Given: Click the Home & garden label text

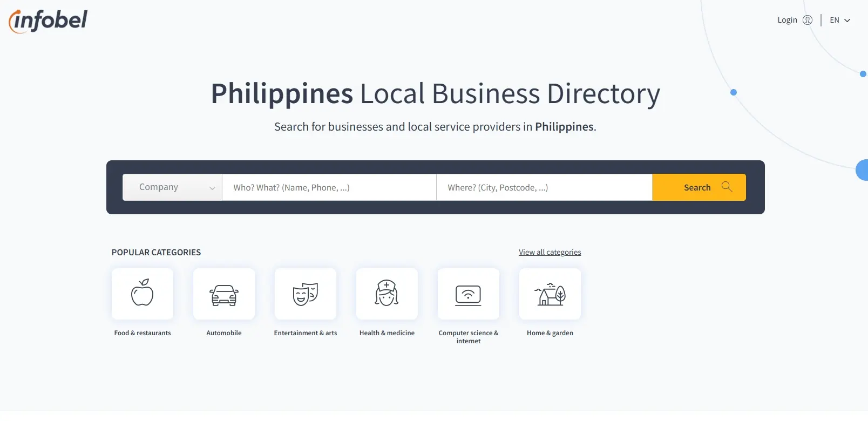Looking at the screenshot, I should (x=550, y=333).
